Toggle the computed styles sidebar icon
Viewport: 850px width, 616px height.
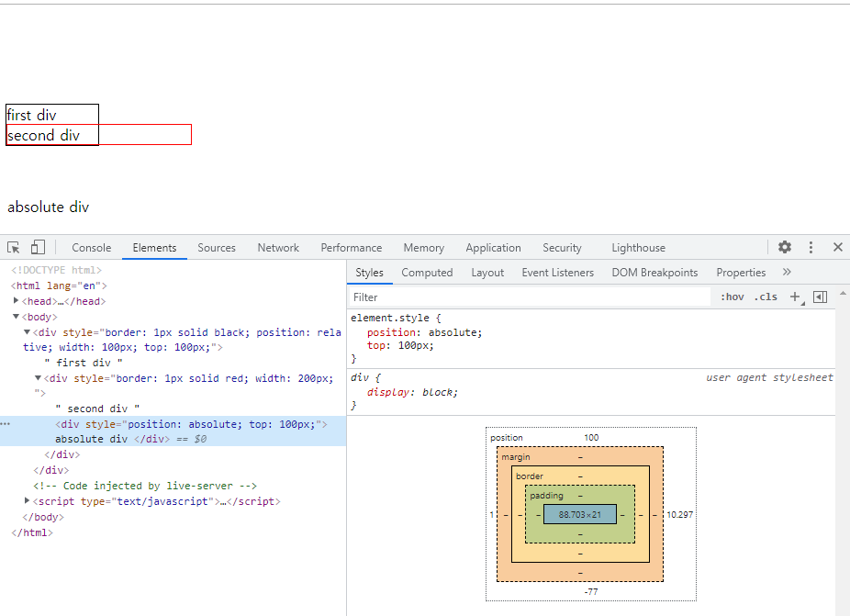pyautogui.click(x=821, y=297)
